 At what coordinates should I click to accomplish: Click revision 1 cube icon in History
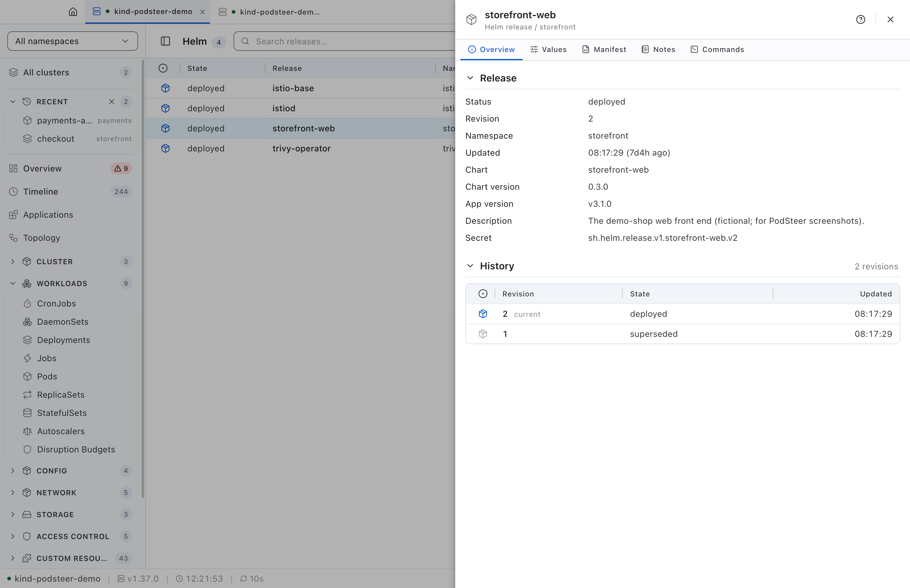483,334
